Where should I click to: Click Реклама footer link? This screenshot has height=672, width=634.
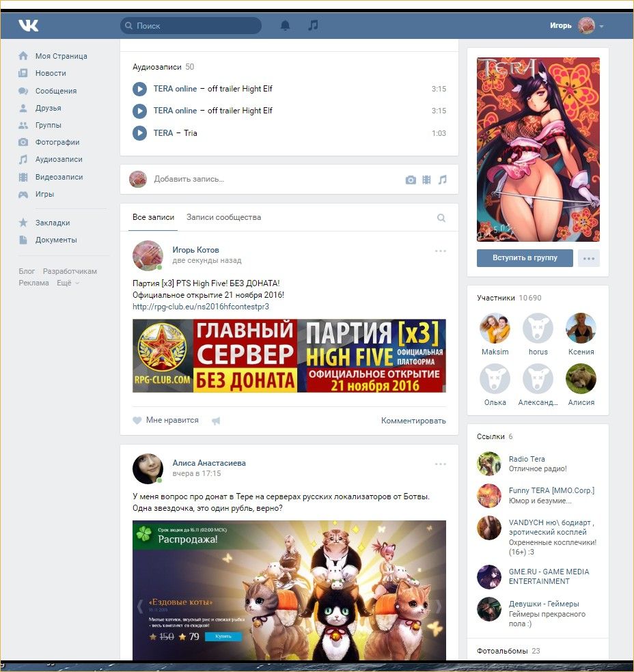pyautogui.click(x=33, y=283)
